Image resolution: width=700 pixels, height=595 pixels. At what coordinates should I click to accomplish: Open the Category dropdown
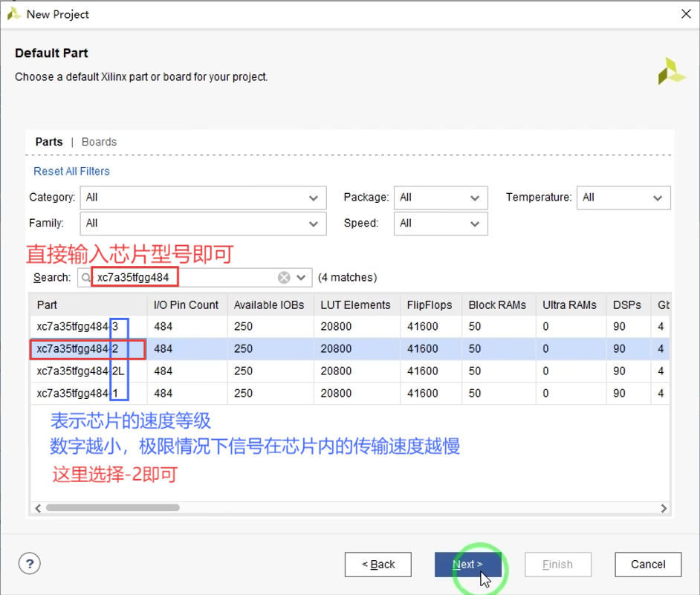(203, 198)
